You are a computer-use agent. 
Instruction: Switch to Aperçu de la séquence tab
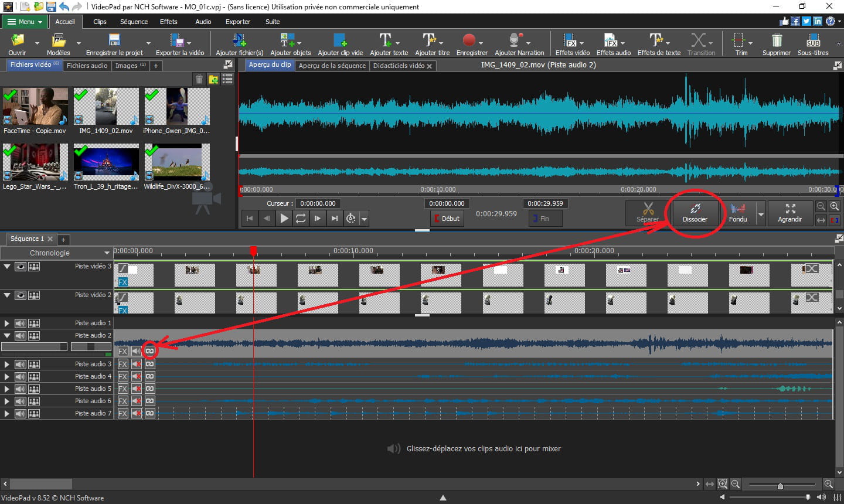pyautogui.click(x=332, y=66)
